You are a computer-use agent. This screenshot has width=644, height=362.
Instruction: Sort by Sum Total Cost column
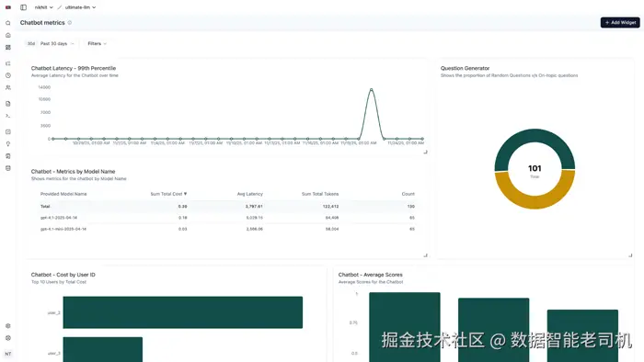(168, 194)
